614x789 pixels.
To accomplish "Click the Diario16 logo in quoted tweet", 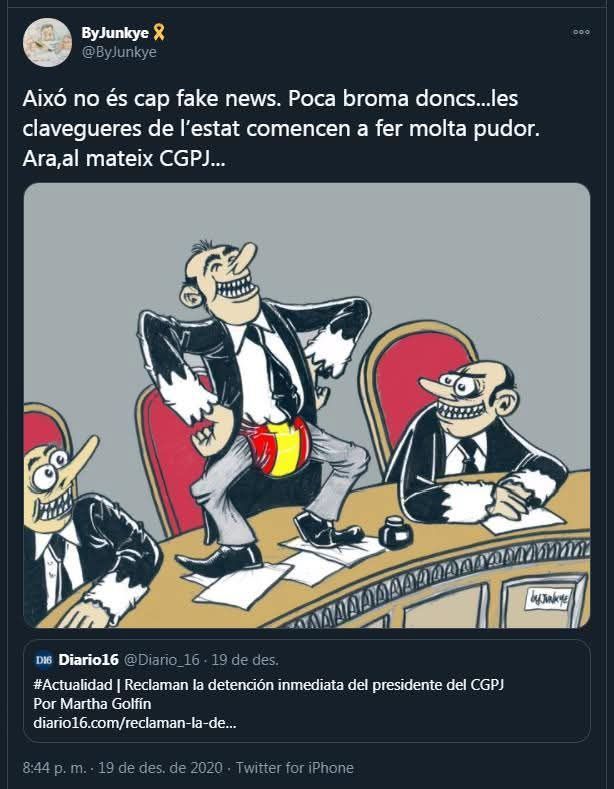I will pos(44,660).
